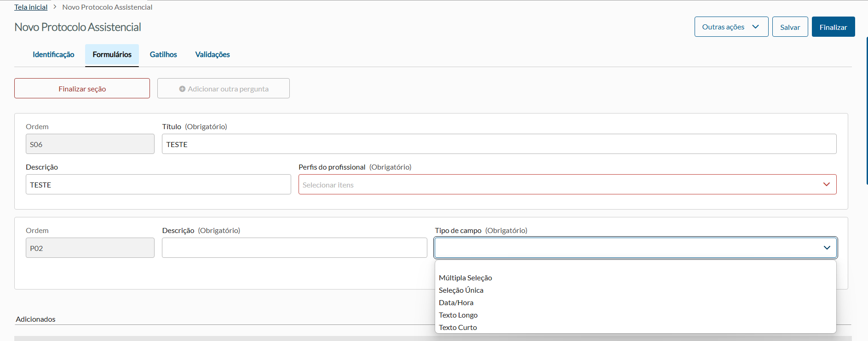868x341 pixels.
Task: Click the blue Finalizar button
Action: (x=833, y=27)
